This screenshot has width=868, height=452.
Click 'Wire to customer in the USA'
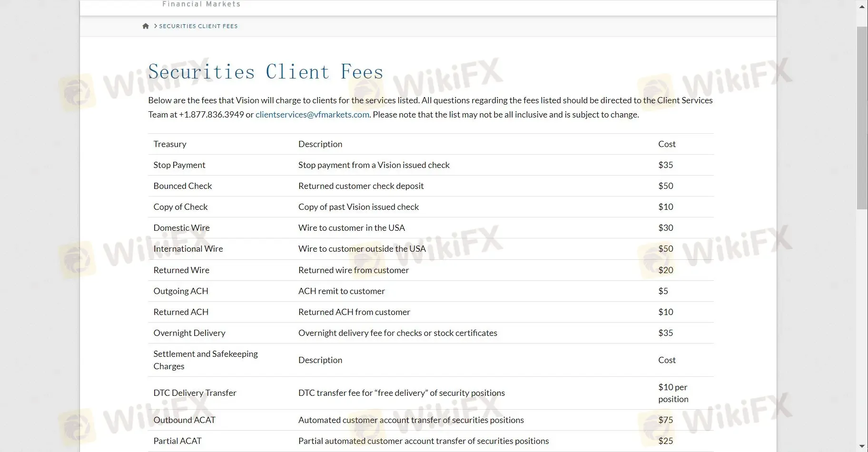pyautogui.click(x=352, y=228)
